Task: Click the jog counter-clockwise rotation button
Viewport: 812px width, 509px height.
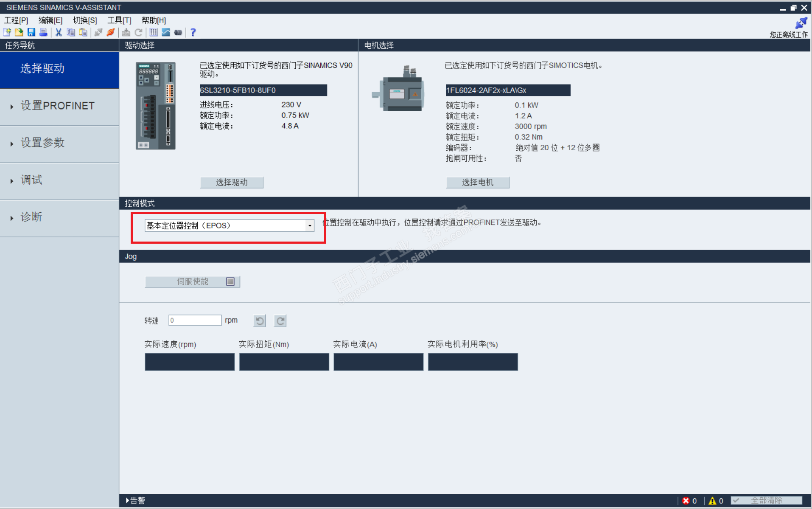Action: pyautogui.click(x=260, y=321)
